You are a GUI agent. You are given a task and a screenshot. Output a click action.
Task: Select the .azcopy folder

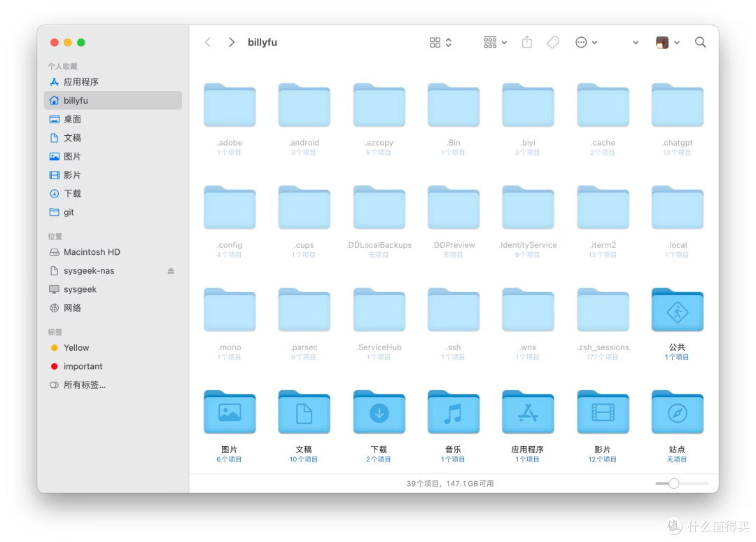click(x=379, y=105)
